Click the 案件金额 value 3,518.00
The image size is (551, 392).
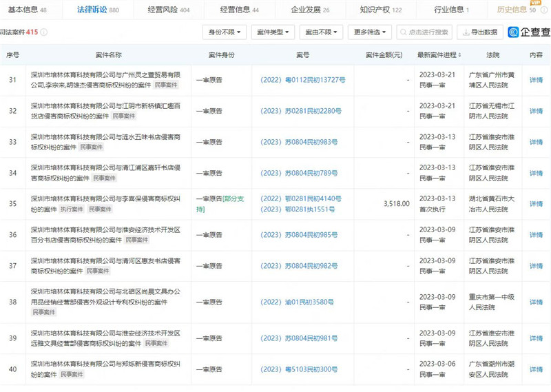[x=397, y=204]
